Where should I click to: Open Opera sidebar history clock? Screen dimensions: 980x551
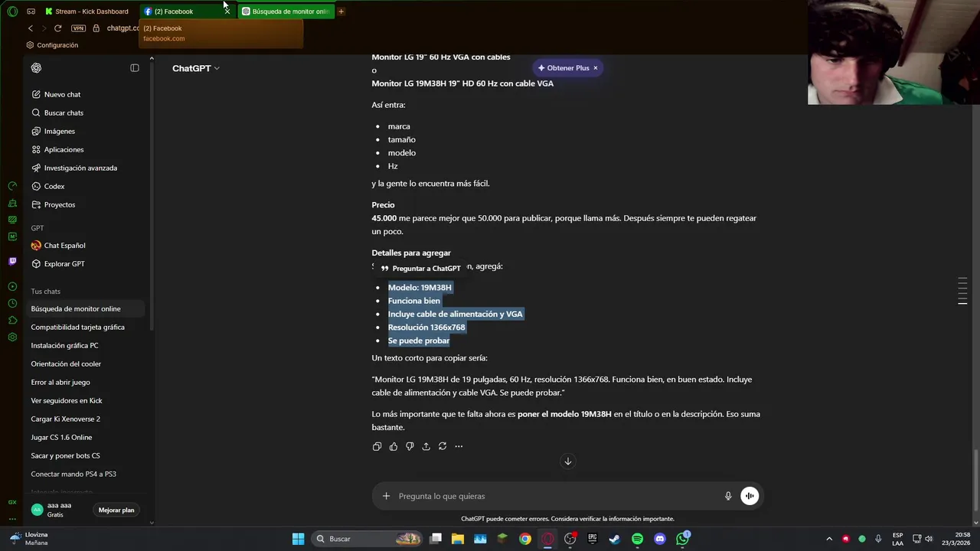(x=12, y=304)
